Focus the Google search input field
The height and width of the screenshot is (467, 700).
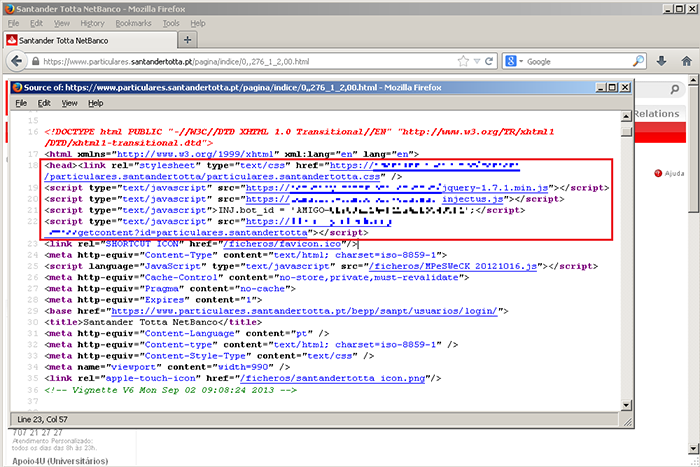click(578, 62)
